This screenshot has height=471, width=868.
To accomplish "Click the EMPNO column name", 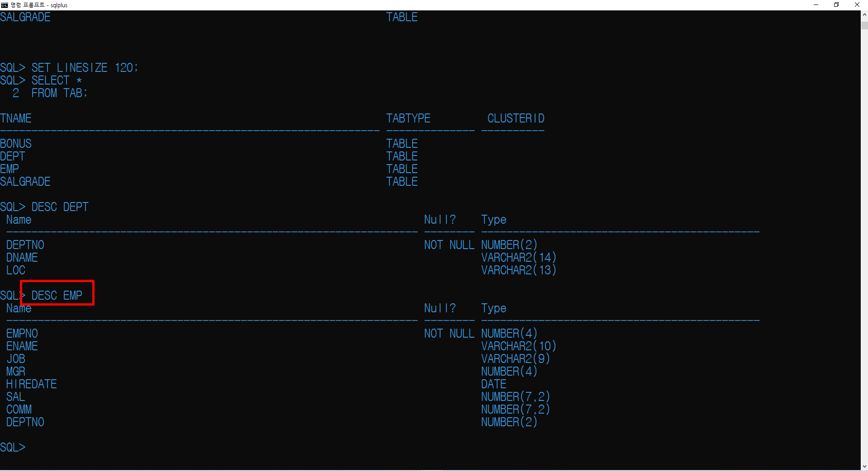I will pyautogui.click(x=22, y=334).
